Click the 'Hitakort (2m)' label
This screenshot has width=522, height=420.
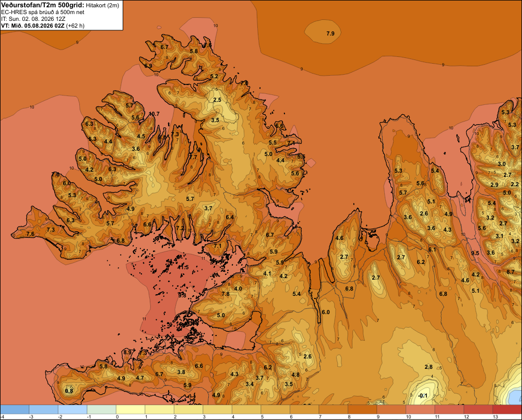[x=102, y=5]
